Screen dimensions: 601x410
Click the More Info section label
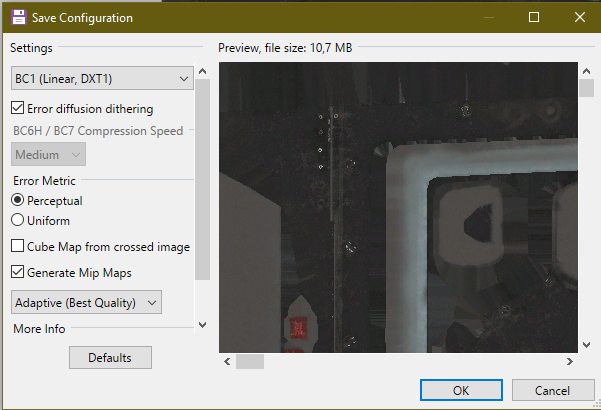(39, 329)
